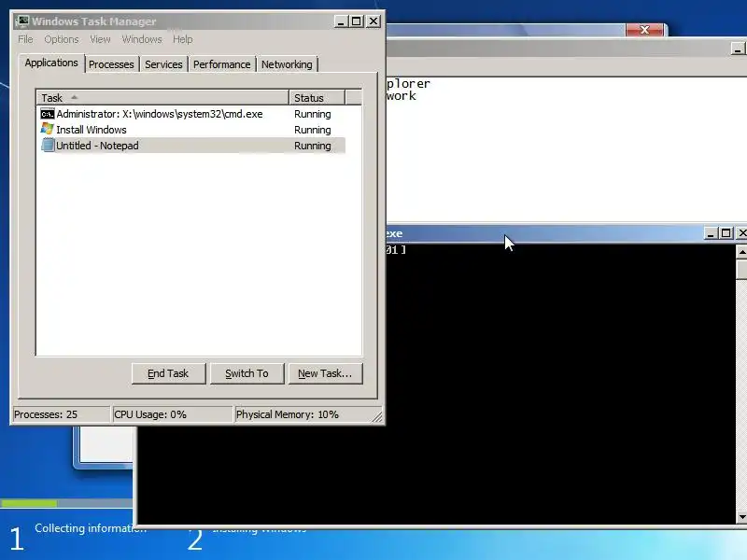Open the View menu in Task Manager
The width and height of the screenshot is (747, 560).
(x=100, y=39)
